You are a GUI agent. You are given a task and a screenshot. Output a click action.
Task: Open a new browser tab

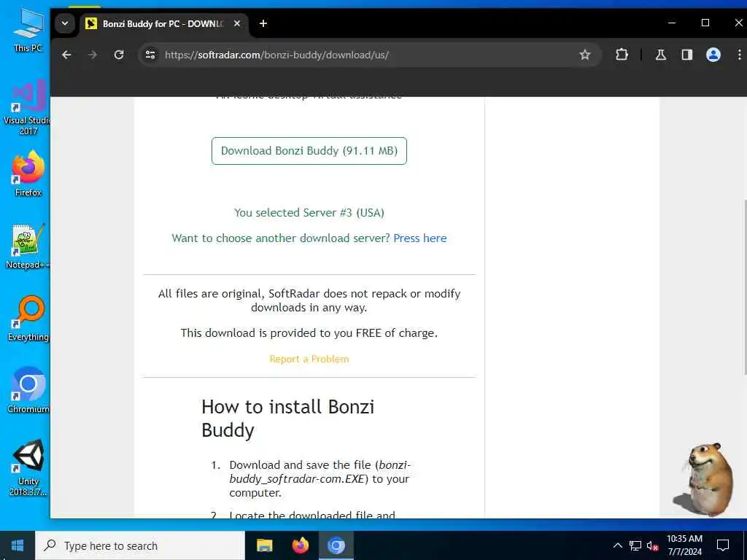tap(263, 23)
